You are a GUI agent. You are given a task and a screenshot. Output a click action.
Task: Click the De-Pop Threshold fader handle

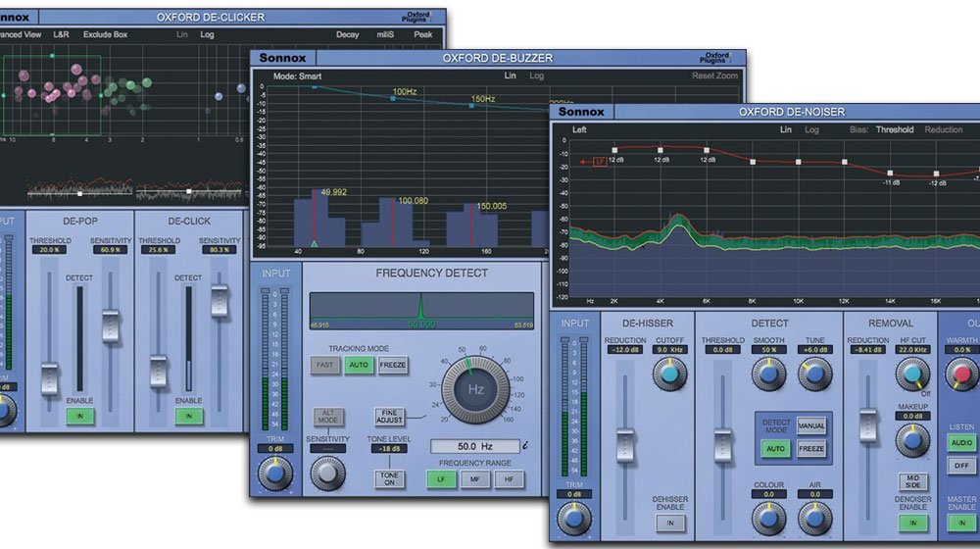[x=49, y=379]
